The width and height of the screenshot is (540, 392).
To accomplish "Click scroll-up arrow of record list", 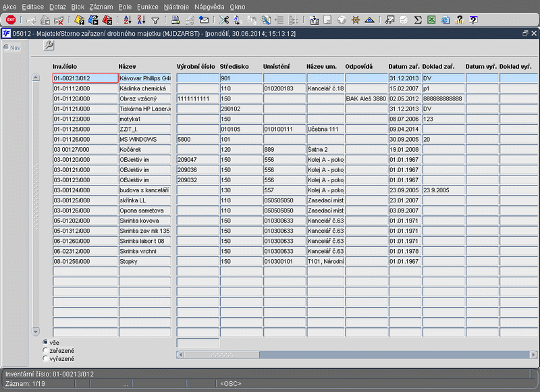I will pyautogui.click(x=36, y=78).
